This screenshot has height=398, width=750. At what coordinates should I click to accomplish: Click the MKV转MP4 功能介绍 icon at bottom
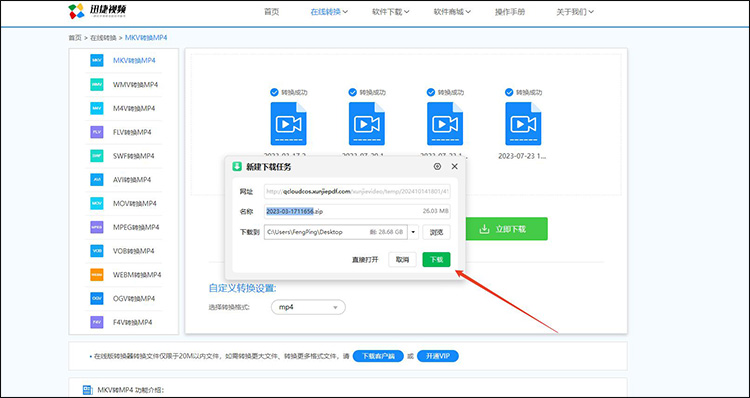point(88,390)
